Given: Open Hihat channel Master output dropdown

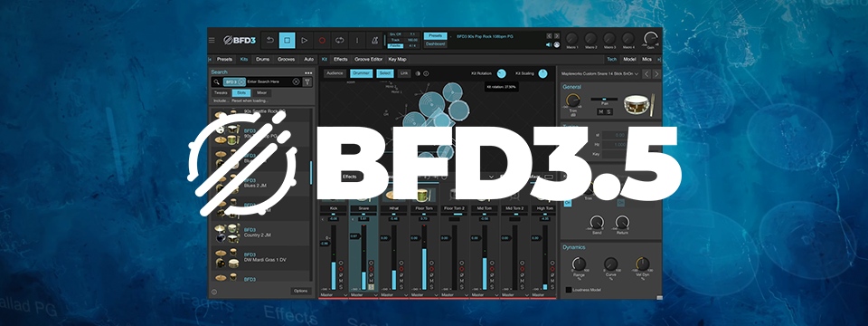Looking at the screenshot, I should 394,295.
